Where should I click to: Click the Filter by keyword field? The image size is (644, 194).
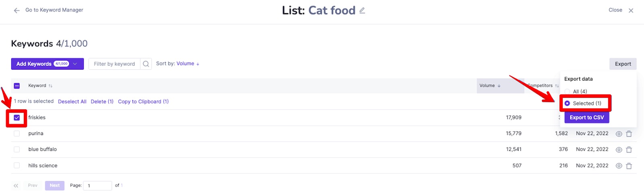pyautogui.click(x=114, y=64)
